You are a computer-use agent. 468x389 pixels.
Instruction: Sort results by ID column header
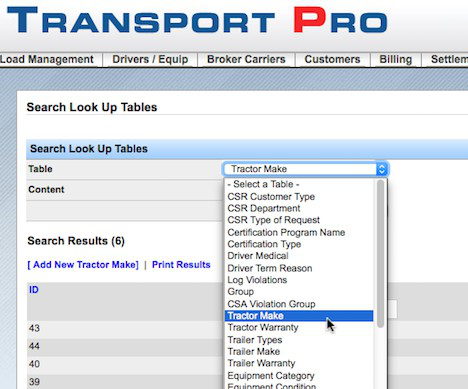[34, 290]
